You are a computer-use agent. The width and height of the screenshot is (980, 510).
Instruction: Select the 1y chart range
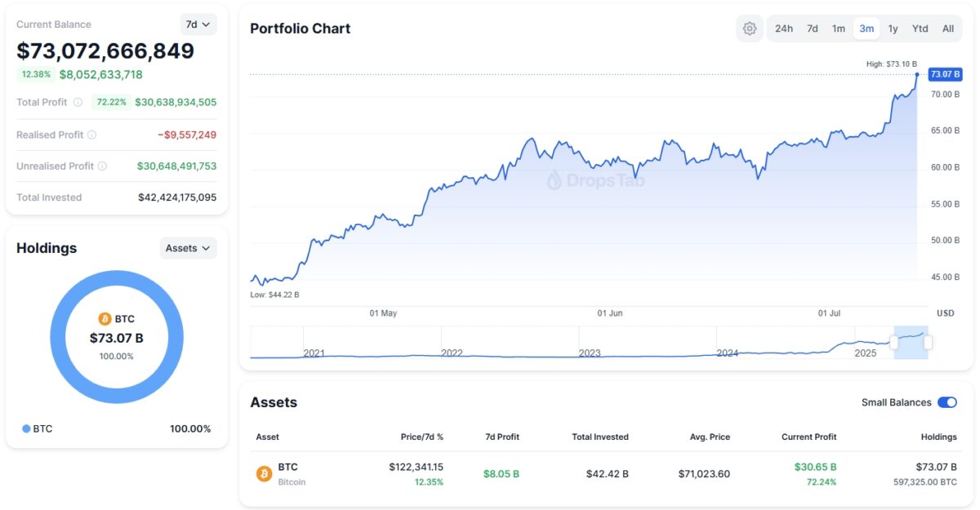[893, 29]
